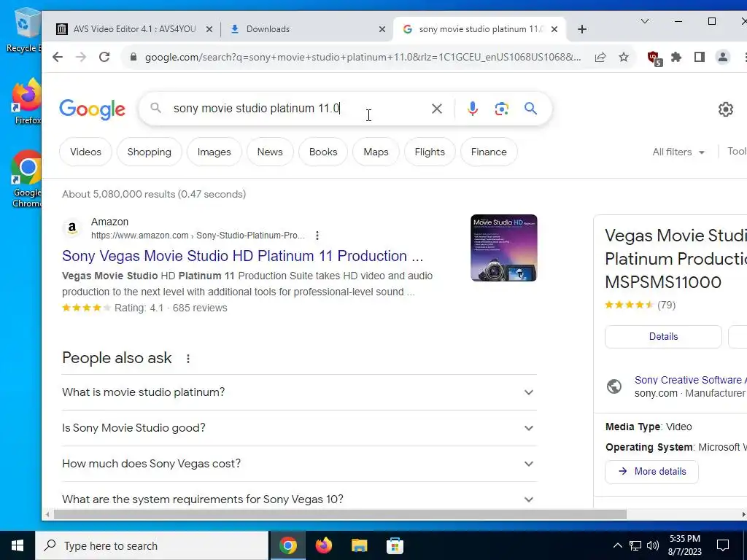Filter results by Videos
The image size is (747, 560).
click(86, 152)
